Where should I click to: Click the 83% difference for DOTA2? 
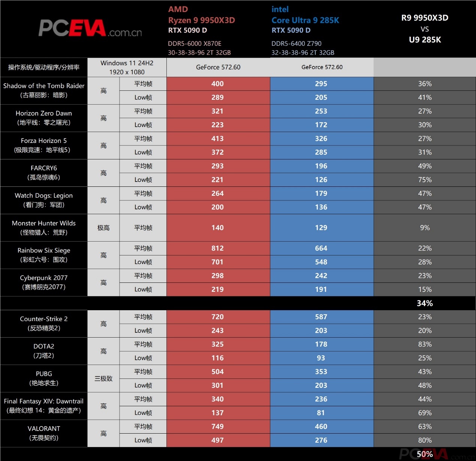tap(425, 344)
